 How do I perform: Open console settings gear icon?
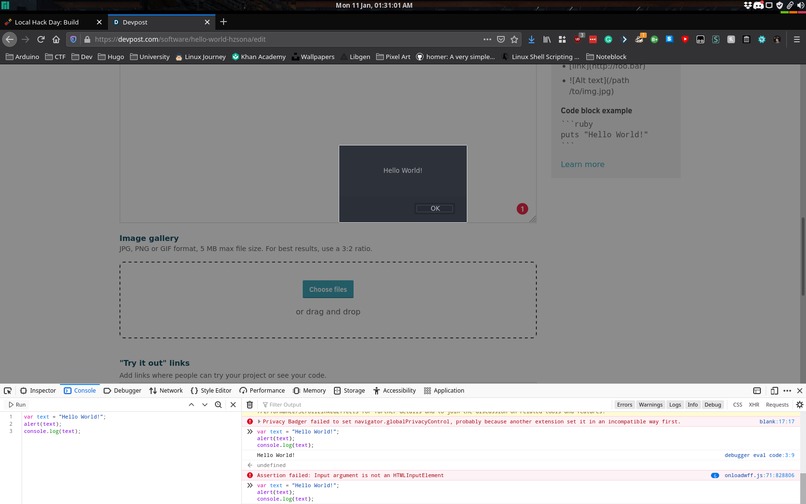tap(799, 405)
